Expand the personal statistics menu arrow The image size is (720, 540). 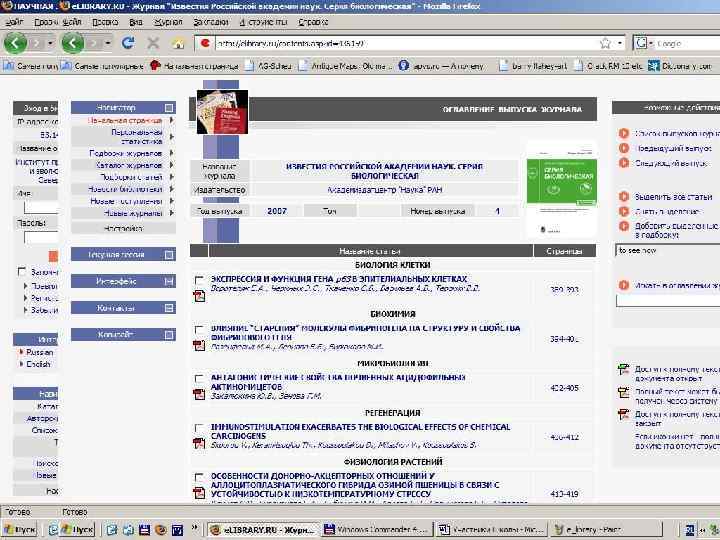[172, 136]
